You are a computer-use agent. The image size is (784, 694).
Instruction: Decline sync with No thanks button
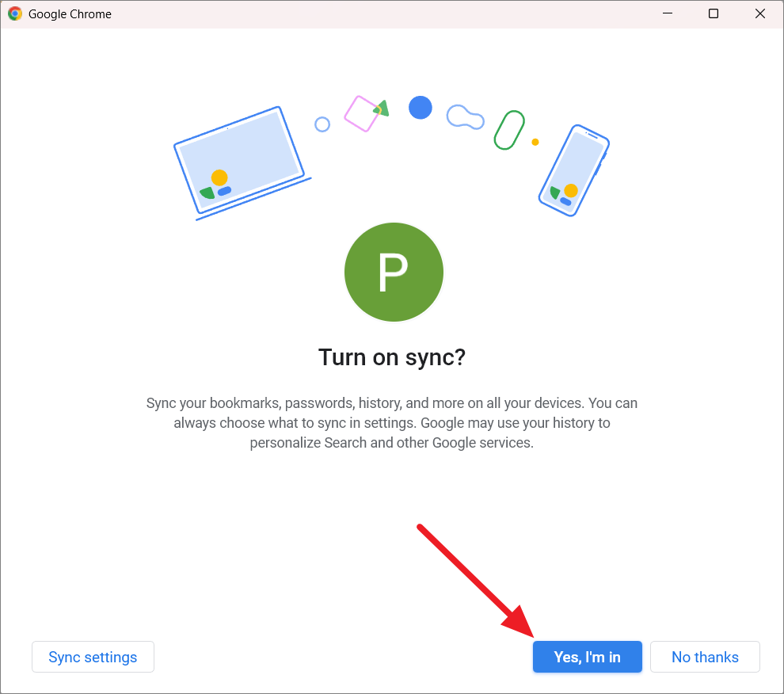tap(705, 657)
